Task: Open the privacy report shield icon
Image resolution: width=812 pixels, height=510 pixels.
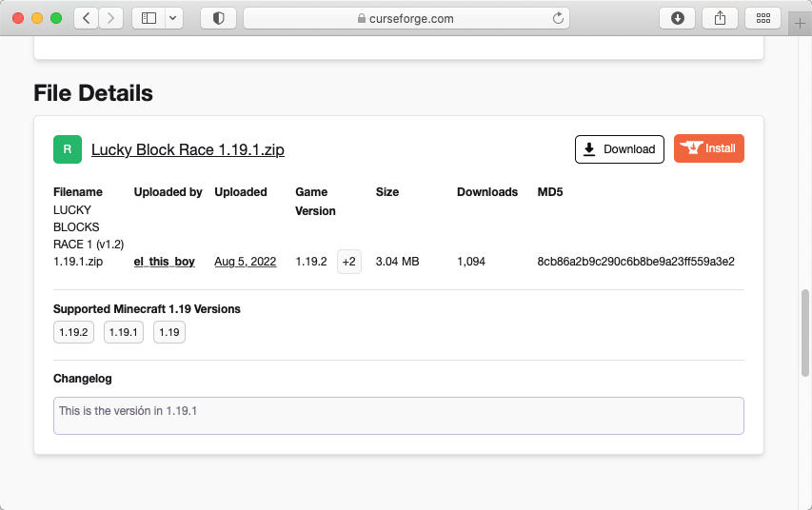Action: 219,19
